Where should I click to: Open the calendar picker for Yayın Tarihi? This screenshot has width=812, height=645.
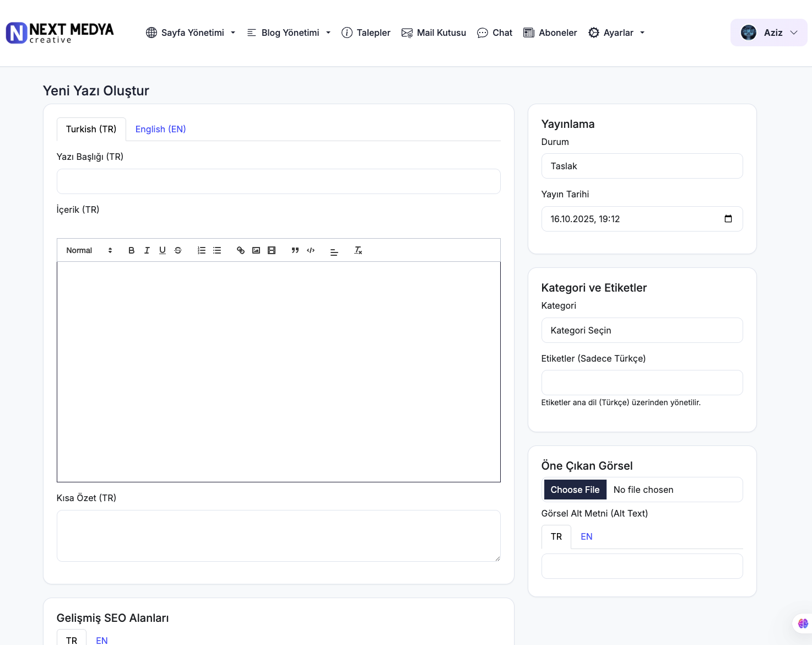tap(728, 219)
